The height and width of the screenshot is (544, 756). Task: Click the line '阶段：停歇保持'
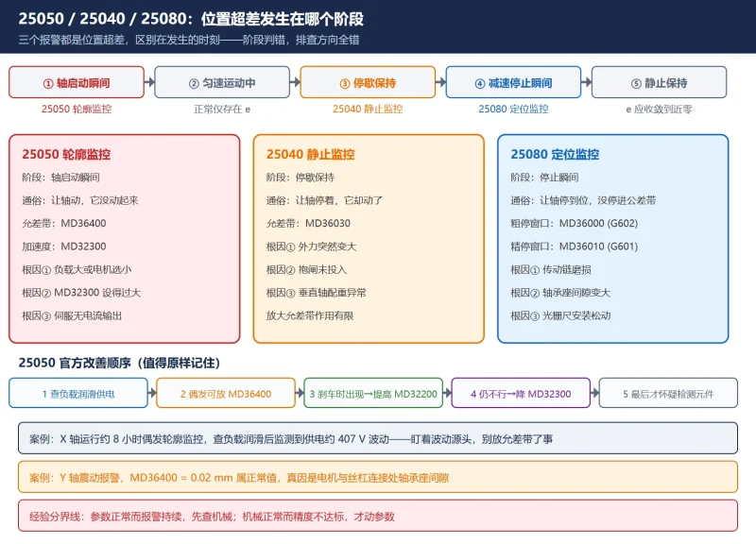pos(301,178)
